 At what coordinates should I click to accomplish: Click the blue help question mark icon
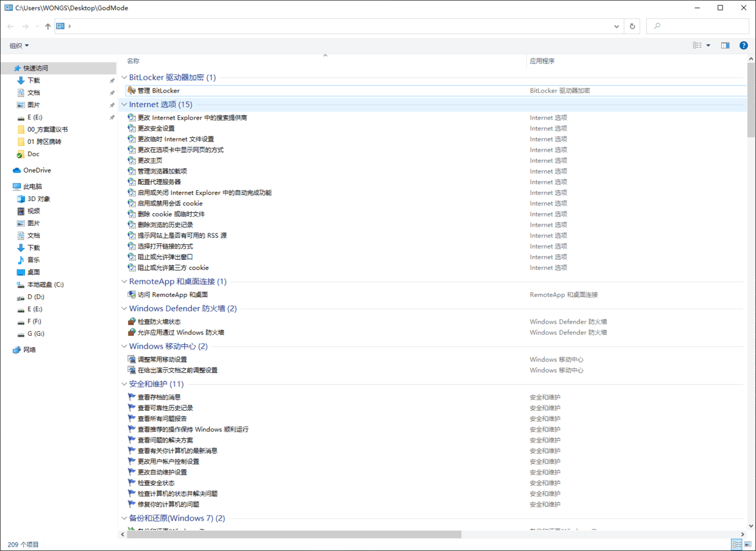(744, 46)
